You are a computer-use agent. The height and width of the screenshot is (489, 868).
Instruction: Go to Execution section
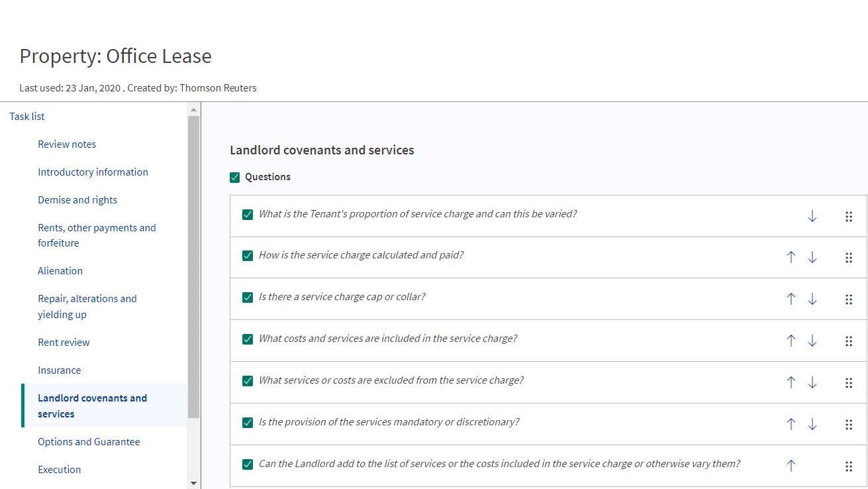click(60, 470)
